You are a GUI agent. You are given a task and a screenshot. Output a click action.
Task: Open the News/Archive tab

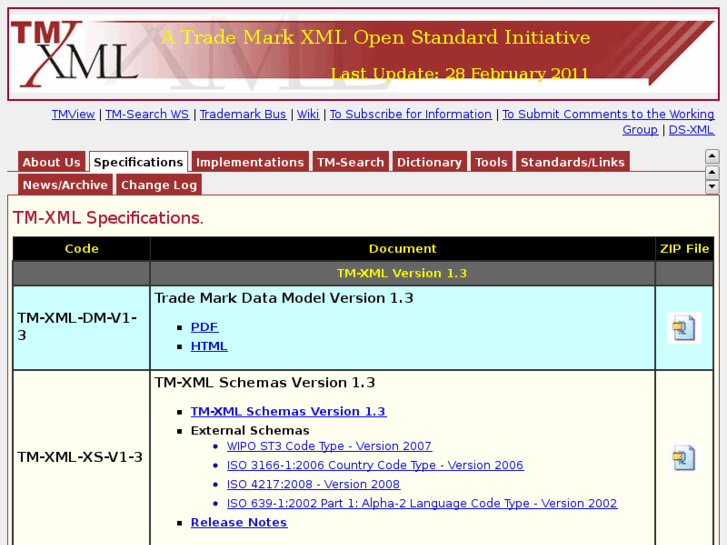tap(65, 185)
